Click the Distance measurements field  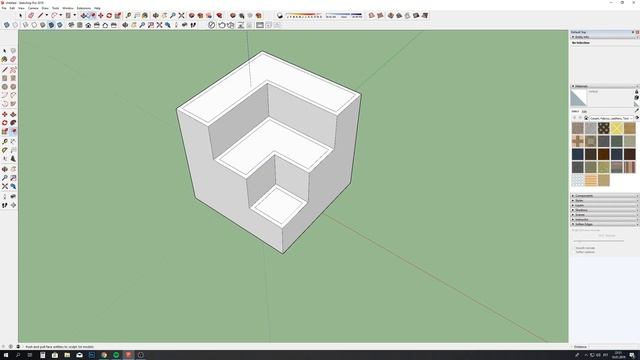(614, 347)
